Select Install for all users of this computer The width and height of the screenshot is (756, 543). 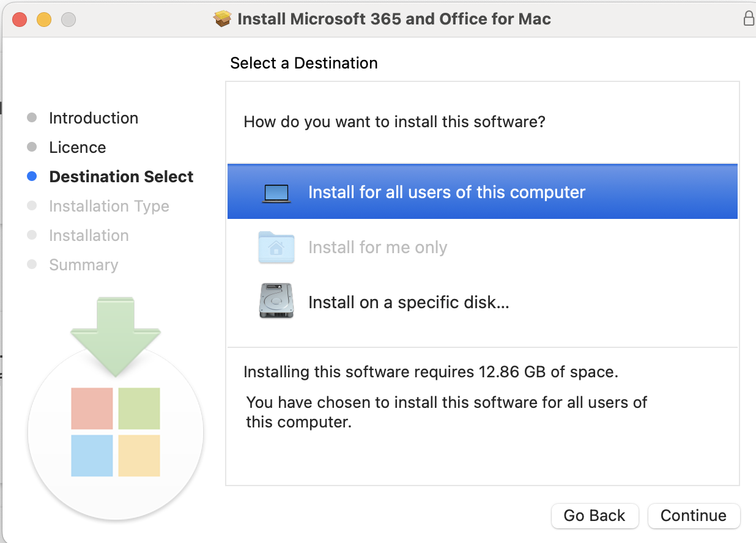(482, 191)
